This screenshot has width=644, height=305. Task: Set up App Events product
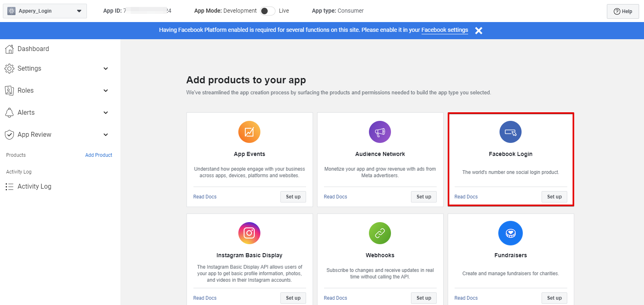click(x=293, y=197)
